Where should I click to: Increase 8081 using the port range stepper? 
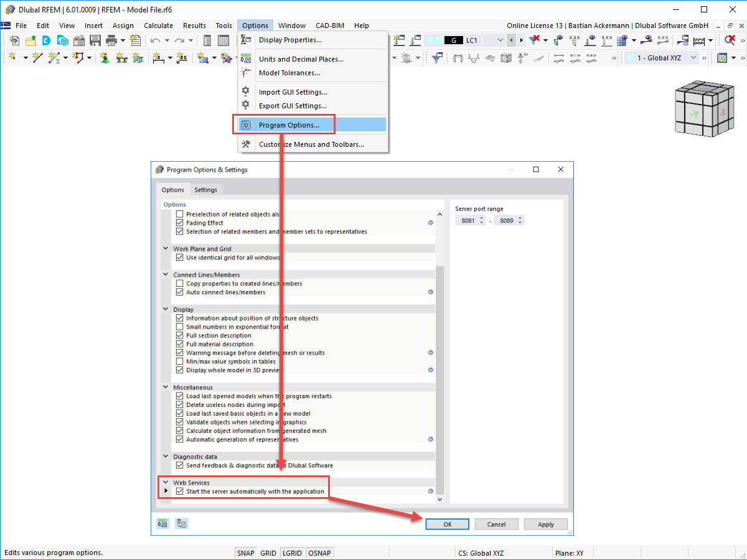click(481, 217)
